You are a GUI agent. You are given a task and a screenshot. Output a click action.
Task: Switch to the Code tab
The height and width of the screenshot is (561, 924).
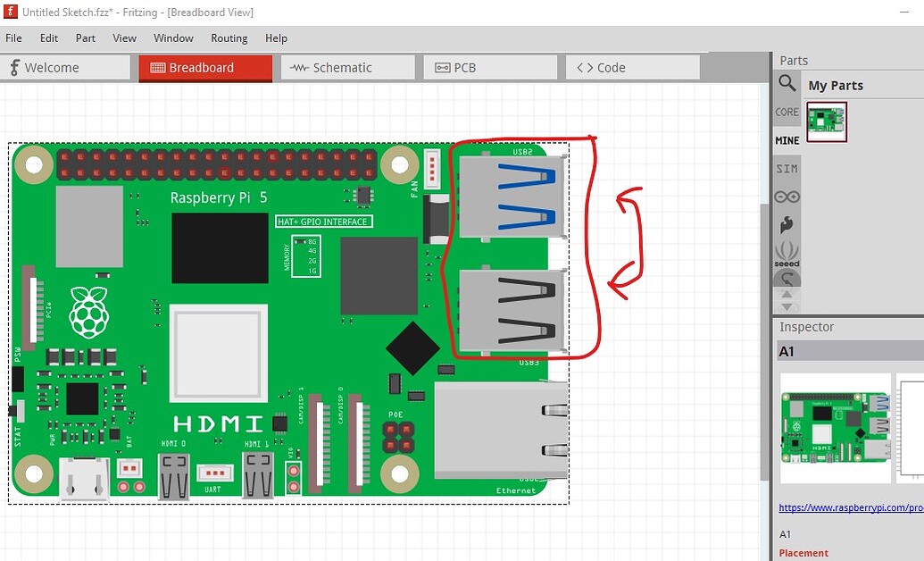tap(632, 68)
